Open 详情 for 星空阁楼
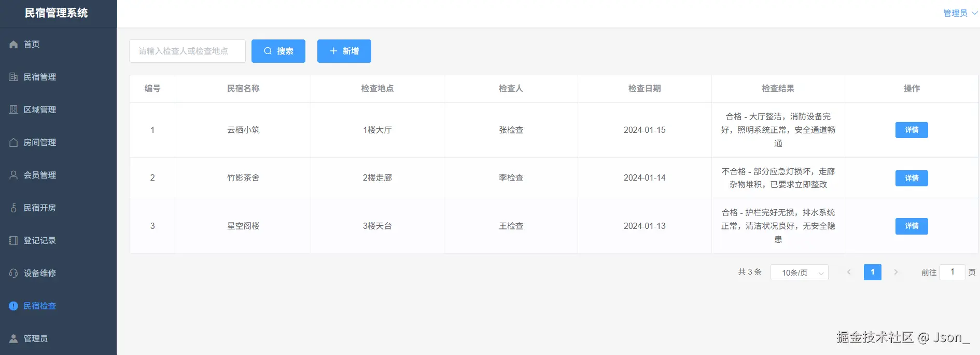 (912, 226)
